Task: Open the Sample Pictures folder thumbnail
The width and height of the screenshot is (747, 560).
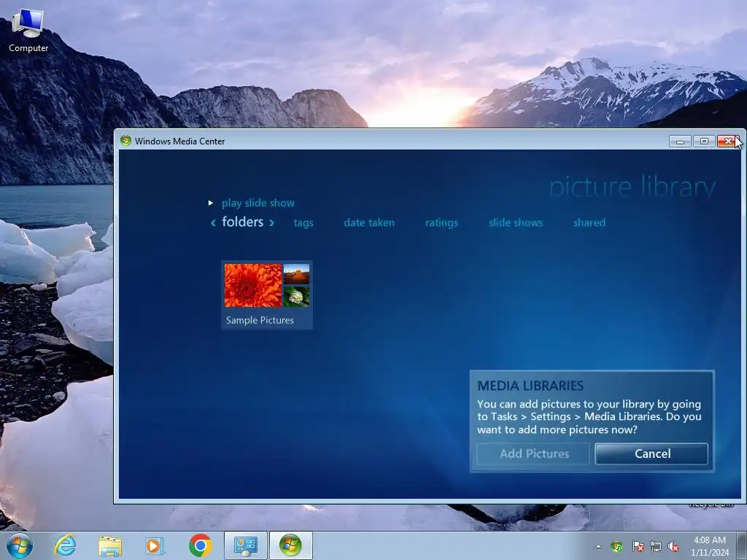Action: (x=267, y=295)
